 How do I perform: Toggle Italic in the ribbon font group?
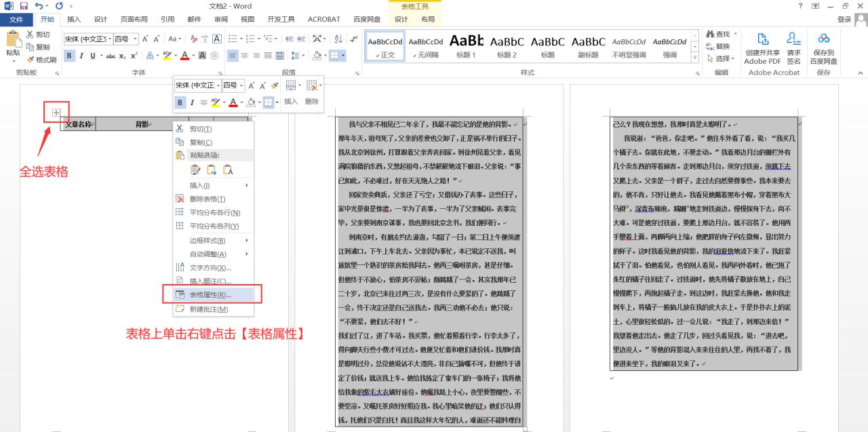(81, 56)
